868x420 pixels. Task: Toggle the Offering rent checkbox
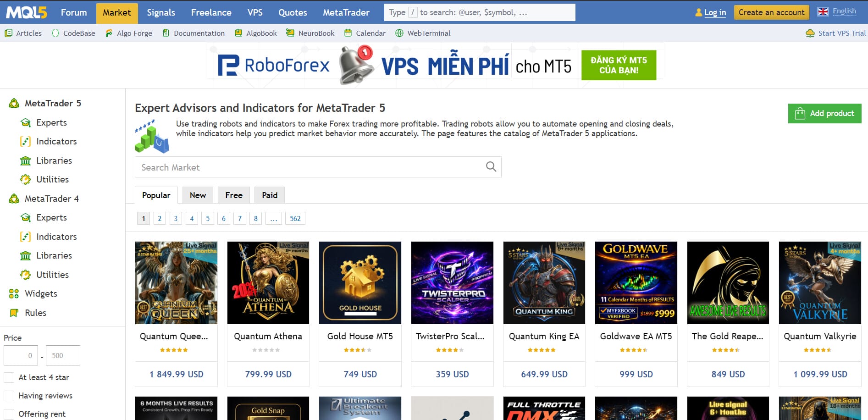tap(9, 414)
